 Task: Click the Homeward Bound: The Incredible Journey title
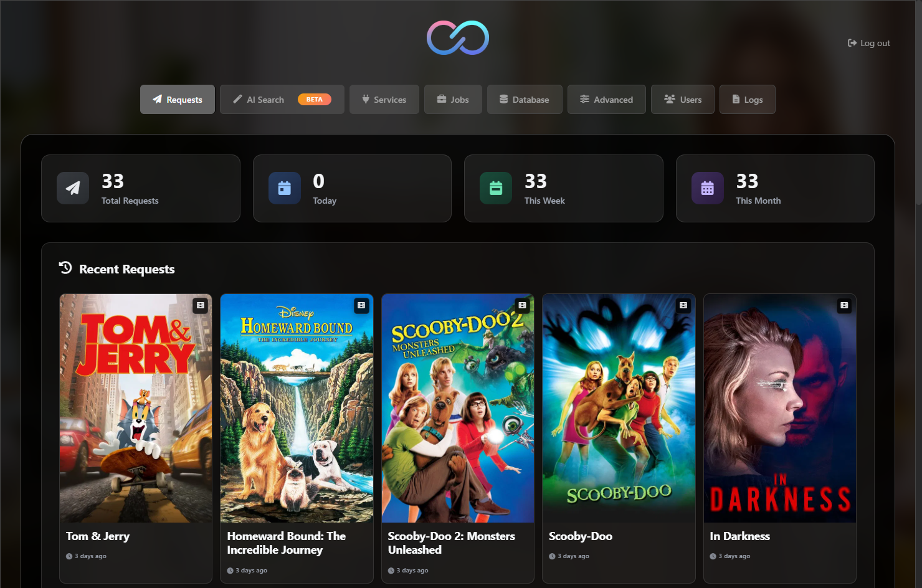(x=287, y=543)
